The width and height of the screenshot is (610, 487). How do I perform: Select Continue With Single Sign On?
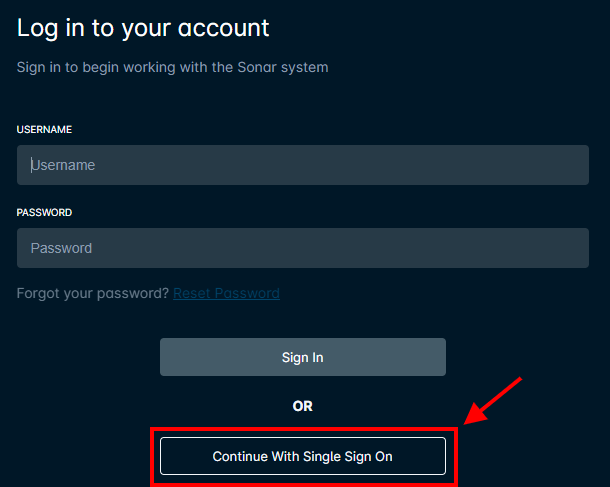tap(303, 456)
